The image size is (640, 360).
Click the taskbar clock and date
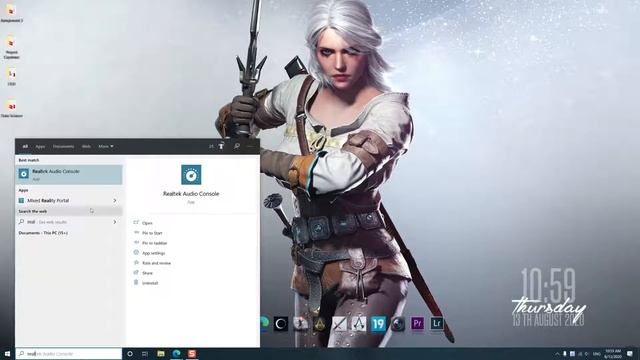(x=613, y=354)
